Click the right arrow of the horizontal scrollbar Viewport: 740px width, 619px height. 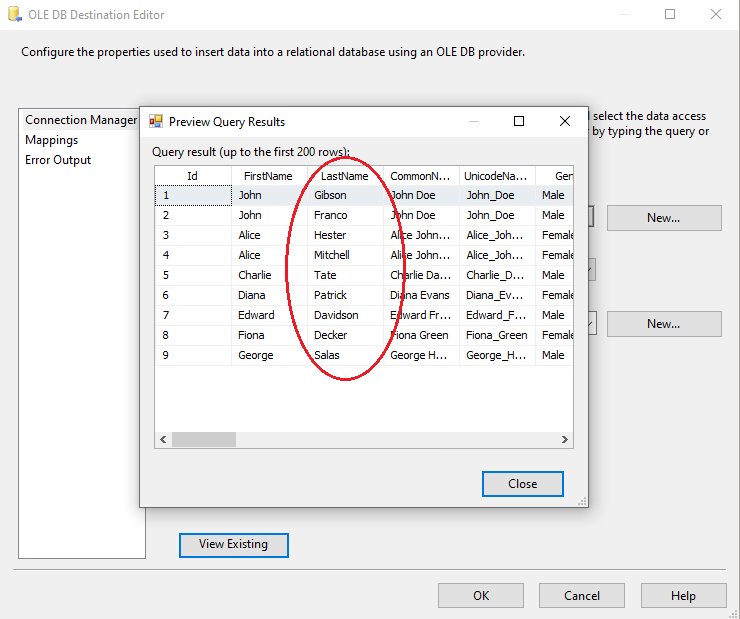(566, 439)
